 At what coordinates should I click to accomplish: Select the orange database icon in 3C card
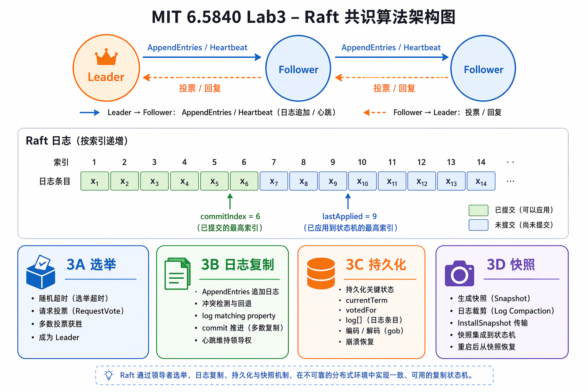click(x=321, y=273)
